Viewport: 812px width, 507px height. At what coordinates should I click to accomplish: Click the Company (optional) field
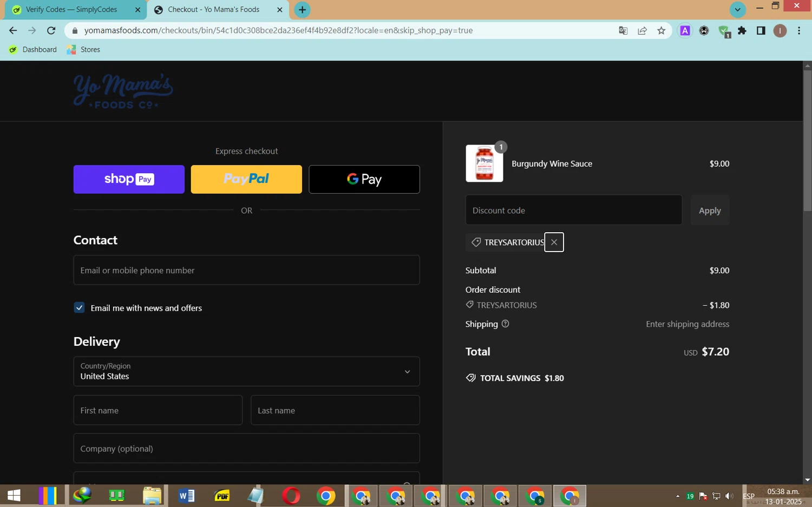coord(246,448)
